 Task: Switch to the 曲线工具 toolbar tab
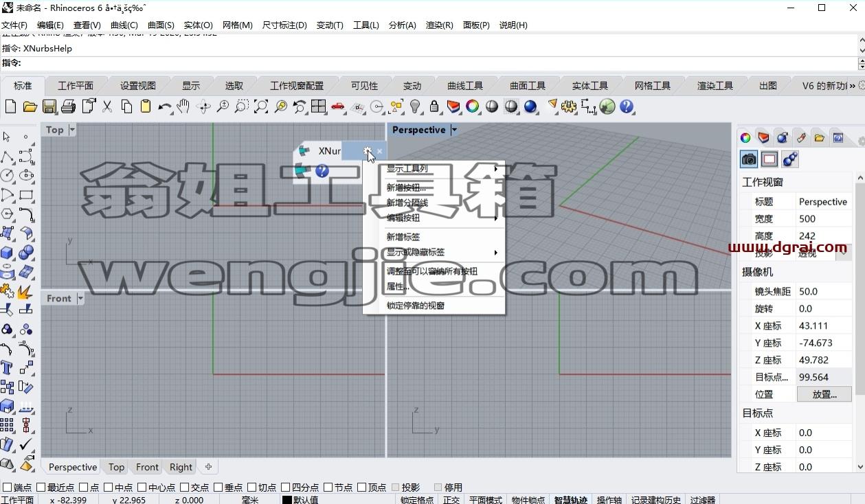click(465, 86)
